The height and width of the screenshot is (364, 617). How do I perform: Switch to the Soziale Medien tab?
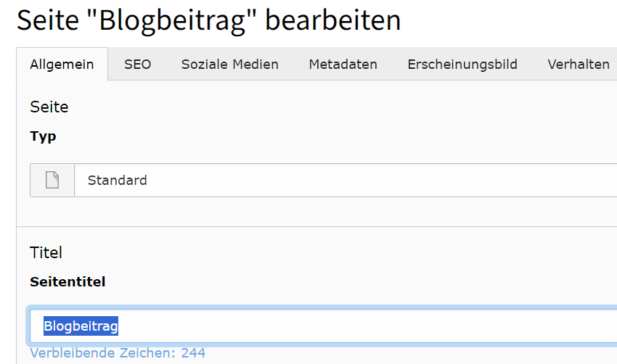coord(230,64)
